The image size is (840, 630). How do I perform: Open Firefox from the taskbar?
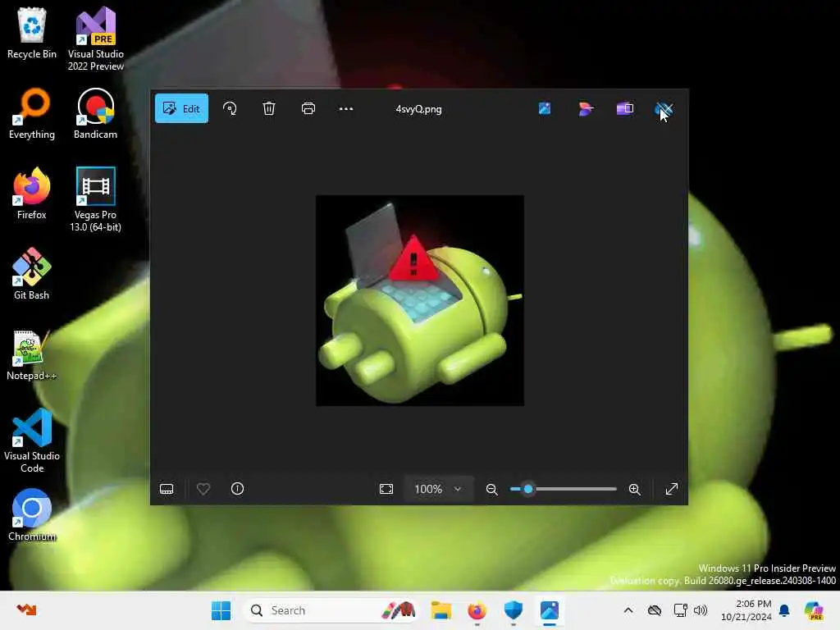tap(477, 610)
